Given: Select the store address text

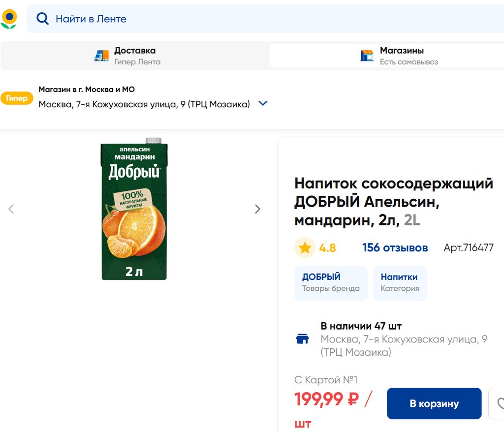Looking at the screenshot, I should [x=144, y=104].
